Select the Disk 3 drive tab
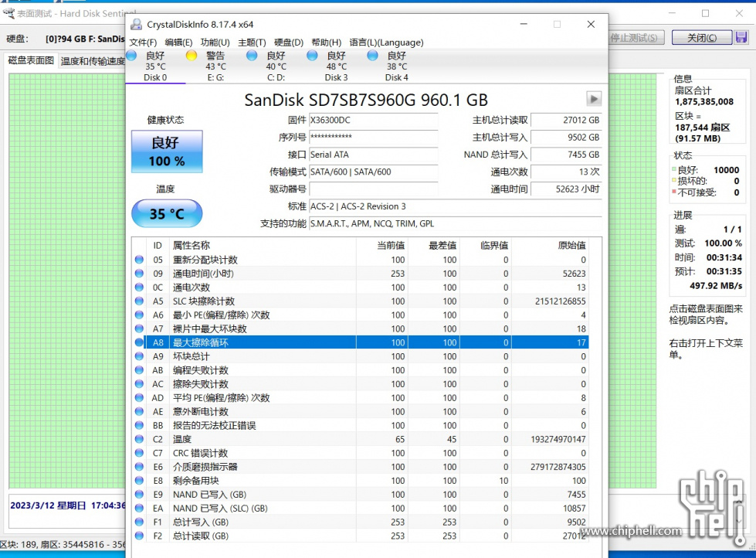756x558 pixels. point(336,66)
